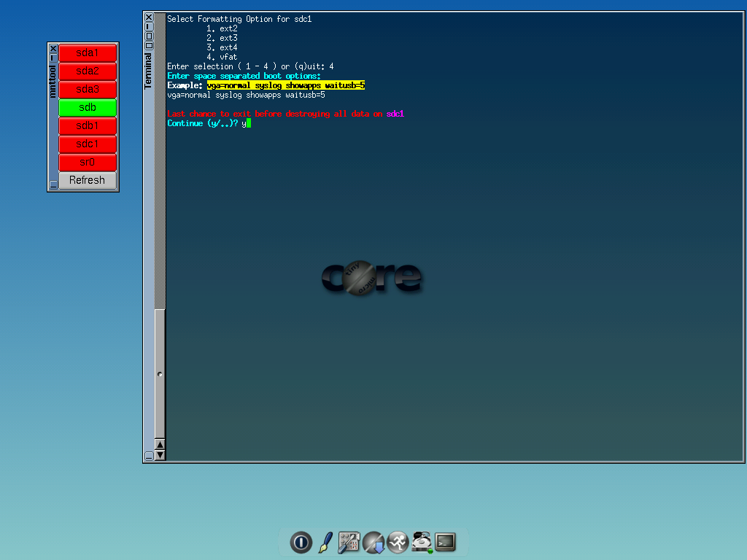The width and height of the screenshot is (747, 560).
Task: Toggle mount of sdc1 in mnttool
Action: coord(88,144)
